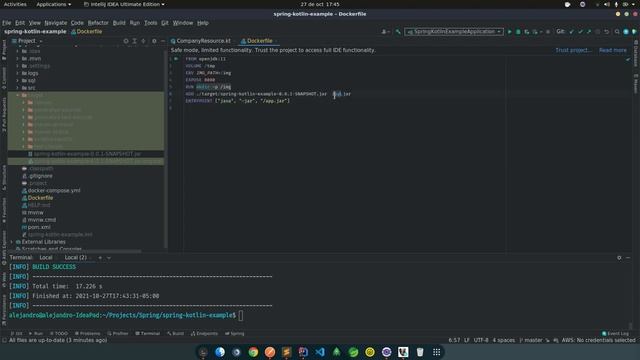Open the Refactor menu
The height and width of the screenshot is (360, 640).
tap(98, 23)
